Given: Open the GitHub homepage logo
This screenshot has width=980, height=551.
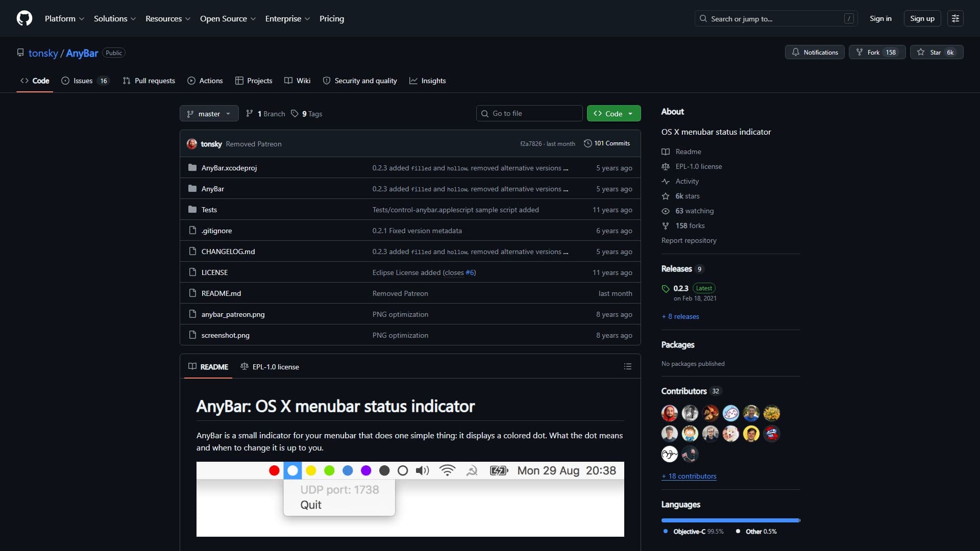Looking at the screenshot, I should pyautogui.click(x=24, y=18).
